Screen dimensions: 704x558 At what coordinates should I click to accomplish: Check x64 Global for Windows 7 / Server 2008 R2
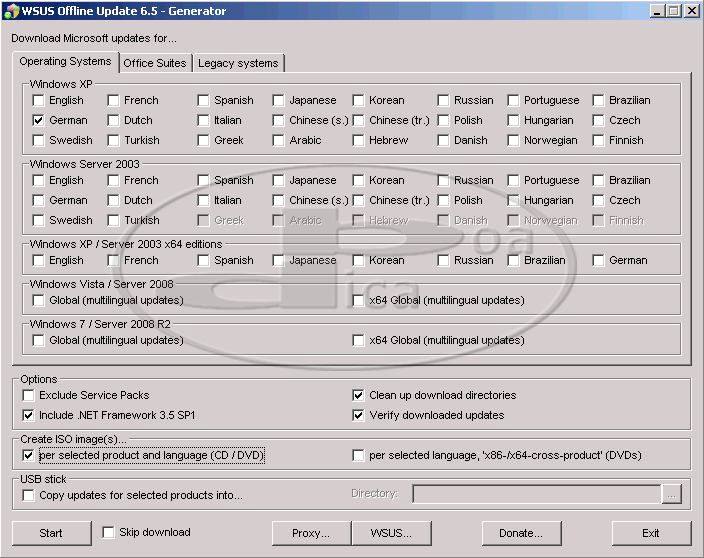coord(358,340)
